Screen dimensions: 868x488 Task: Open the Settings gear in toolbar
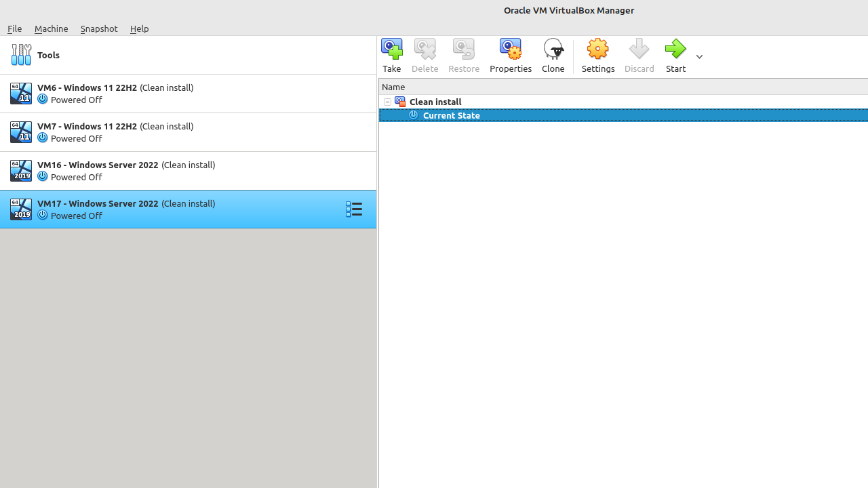[x=598, y=49]
